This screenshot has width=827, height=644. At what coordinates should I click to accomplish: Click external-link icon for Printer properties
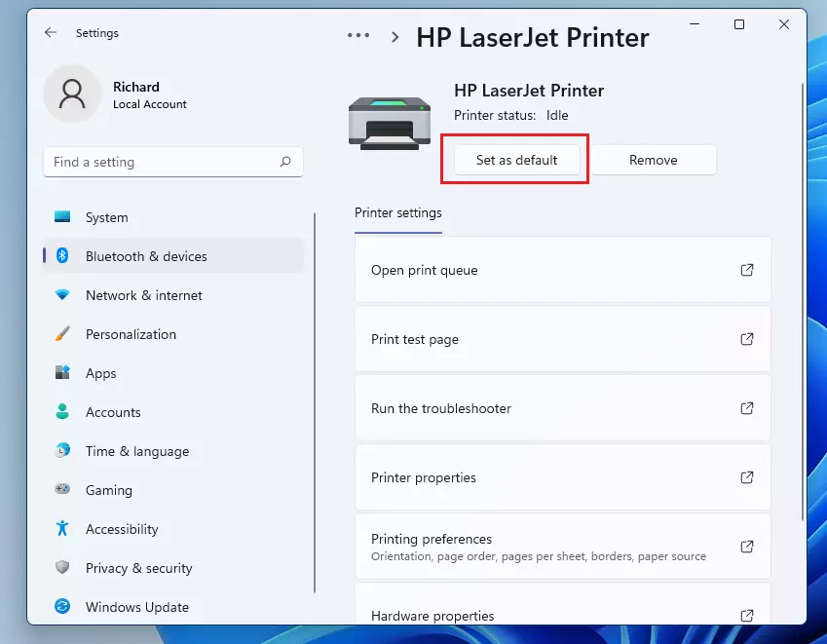(747, 477)
